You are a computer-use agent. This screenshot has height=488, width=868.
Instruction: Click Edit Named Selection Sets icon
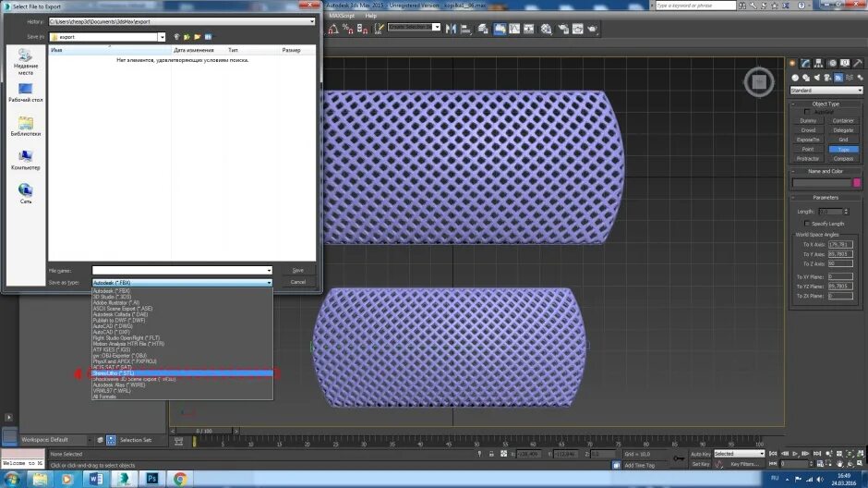379,29
